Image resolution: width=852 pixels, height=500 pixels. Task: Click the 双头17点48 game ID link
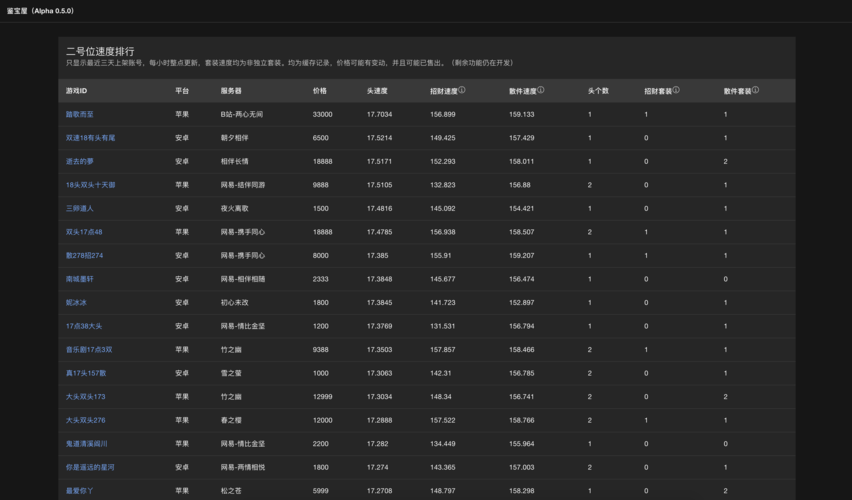click(84, 232)
